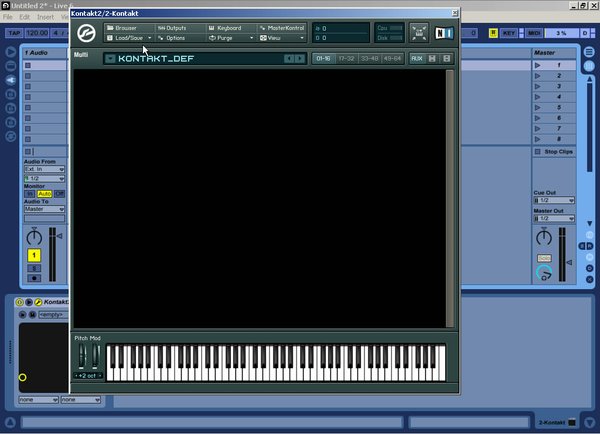Toggle track 1 activator button
600x434 pixels.
click(x=34, y=255)
